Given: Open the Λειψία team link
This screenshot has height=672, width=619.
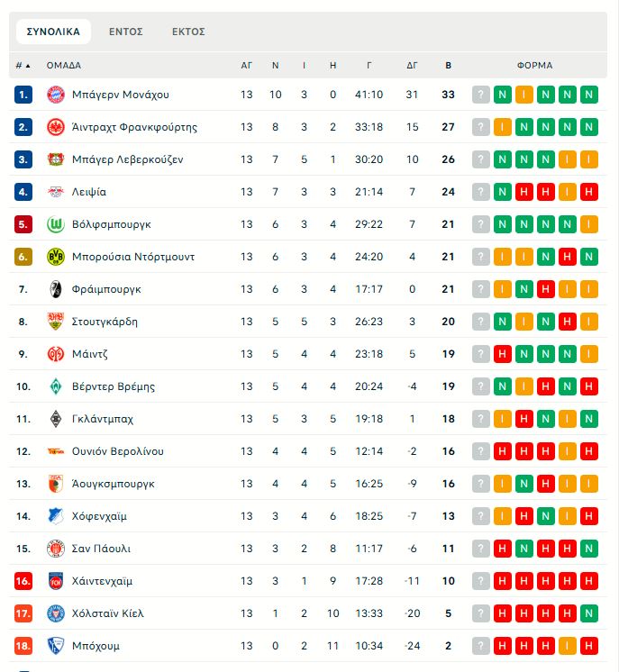Looking at the screenshot, I should 89,192.
